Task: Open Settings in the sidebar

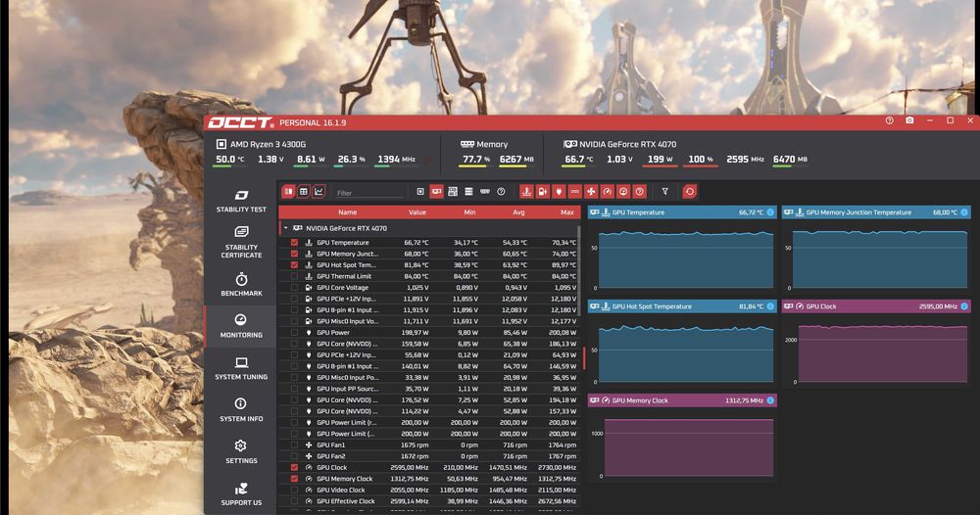Action: click(241, 452)
